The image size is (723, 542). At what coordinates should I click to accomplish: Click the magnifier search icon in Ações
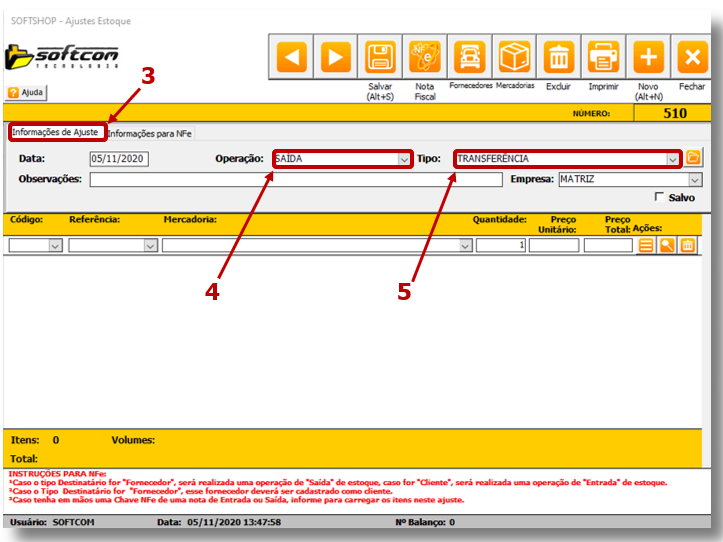point(666,245)
